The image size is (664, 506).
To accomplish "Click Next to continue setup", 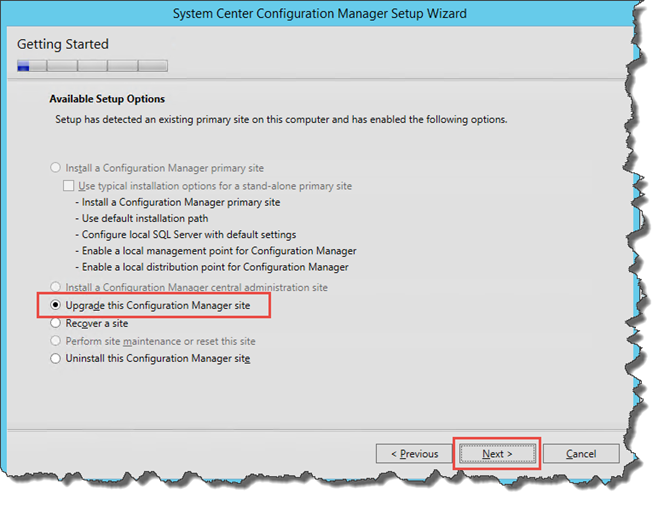I will [497, 454].
